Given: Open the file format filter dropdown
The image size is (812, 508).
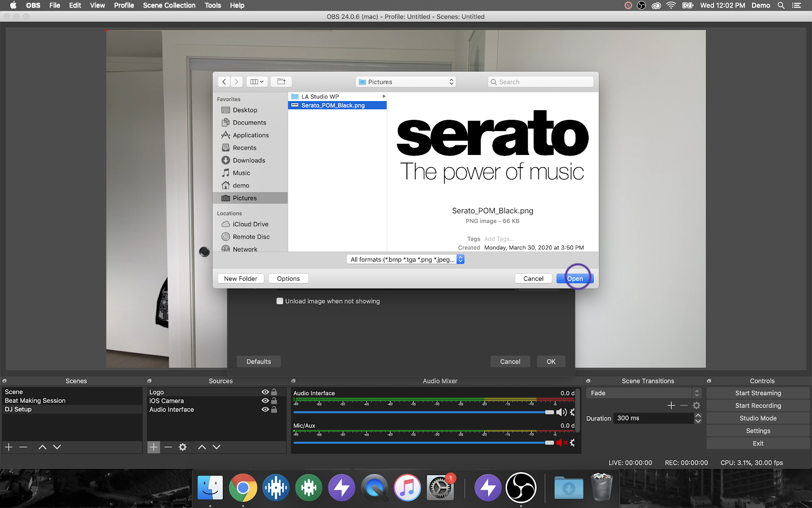Looking at the screenshot, I should (x=405, y=260).
